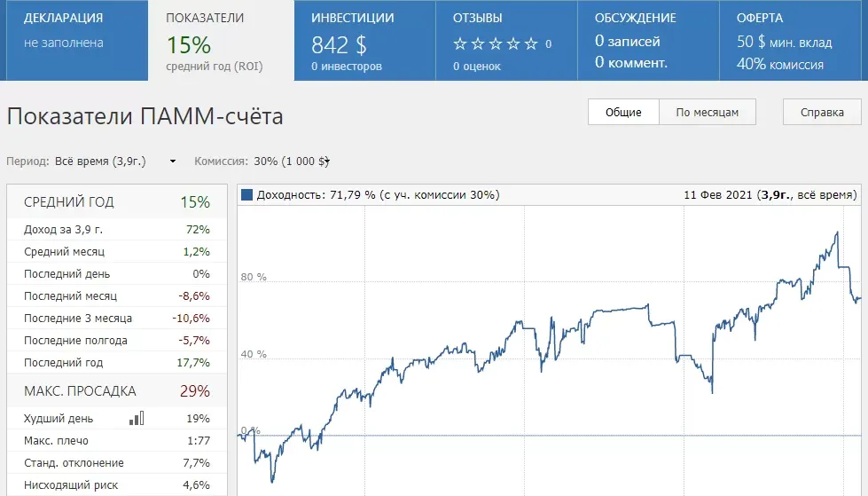Switch chart view to Общие
The image size is (868, 496).
[623, 113]
